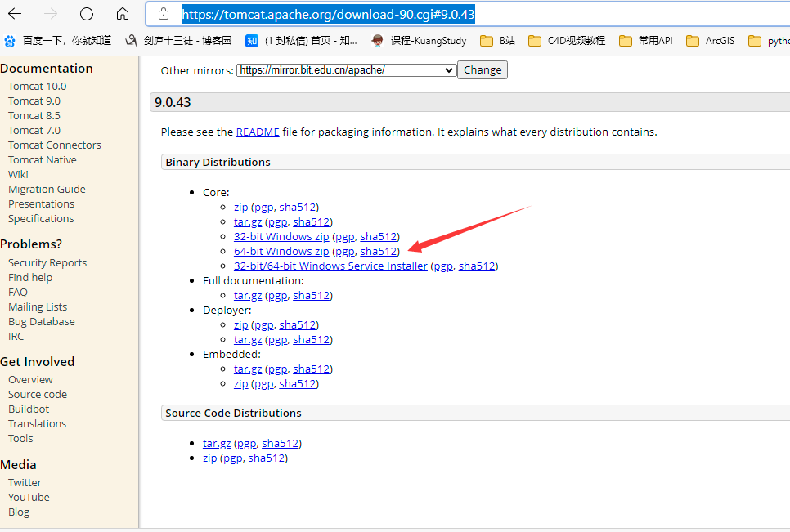This screenshot has width=790, height=532.
Task: Open the ArcGIS bookmark folder
Action: pos(711,41)
